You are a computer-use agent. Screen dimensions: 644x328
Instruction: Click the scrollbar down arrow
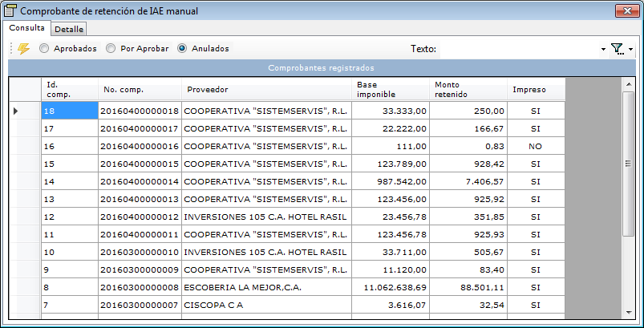coord(629,313)
